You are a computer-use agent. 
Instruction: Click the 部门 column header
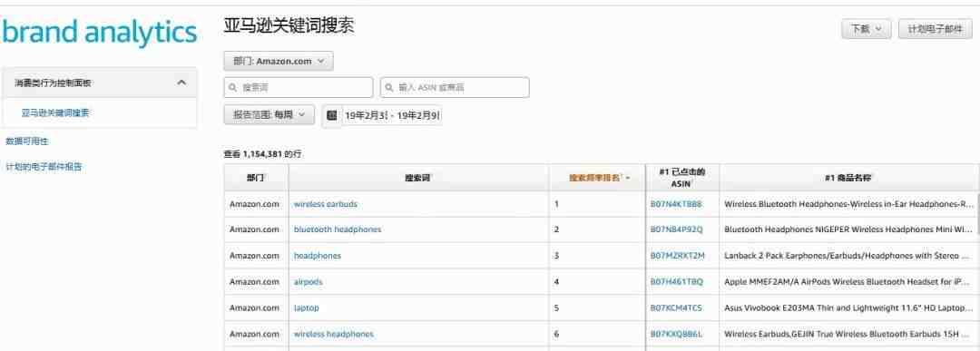(x=256, y=178)
